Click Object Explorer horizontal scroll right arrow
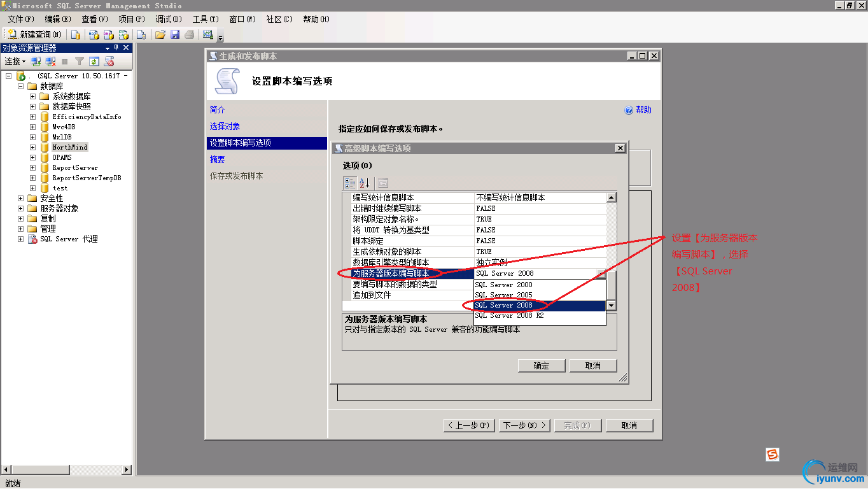The height and width of the screenshot is (489, 868). click(x=127, y=470)
